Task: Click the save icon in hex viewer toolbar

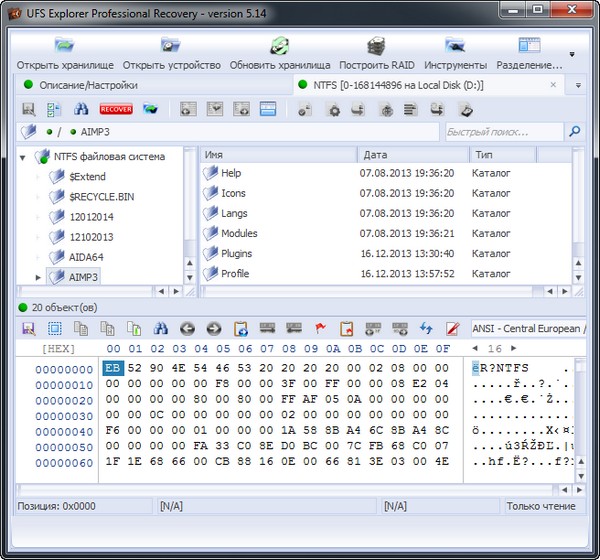Action: (x=28, y=328)
